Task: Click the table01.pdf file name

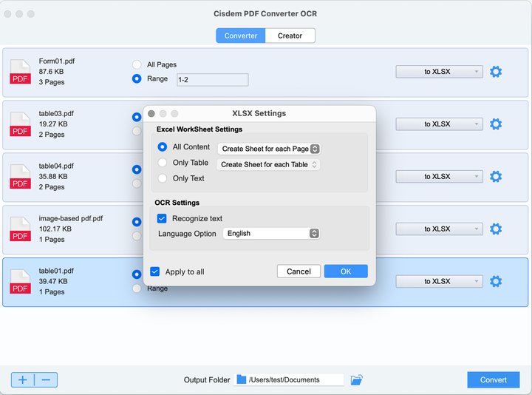Action: (x=56, y=271)
